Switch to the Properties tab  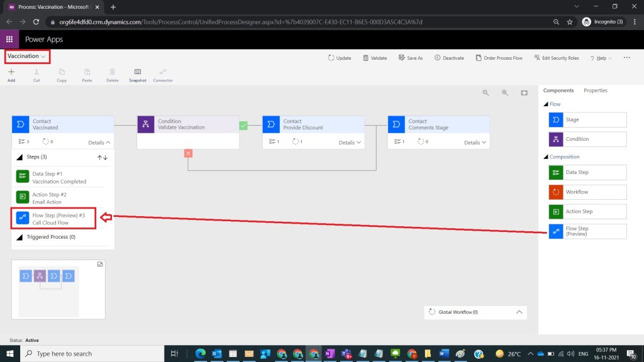coord(595,90)
